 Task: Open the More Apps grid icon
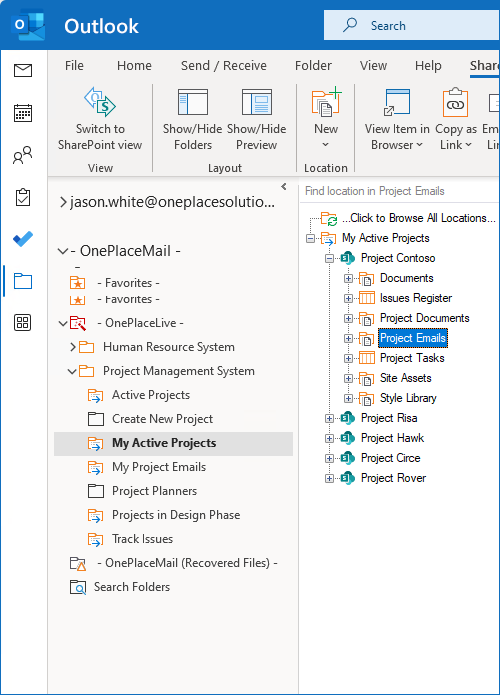(23, 323)
